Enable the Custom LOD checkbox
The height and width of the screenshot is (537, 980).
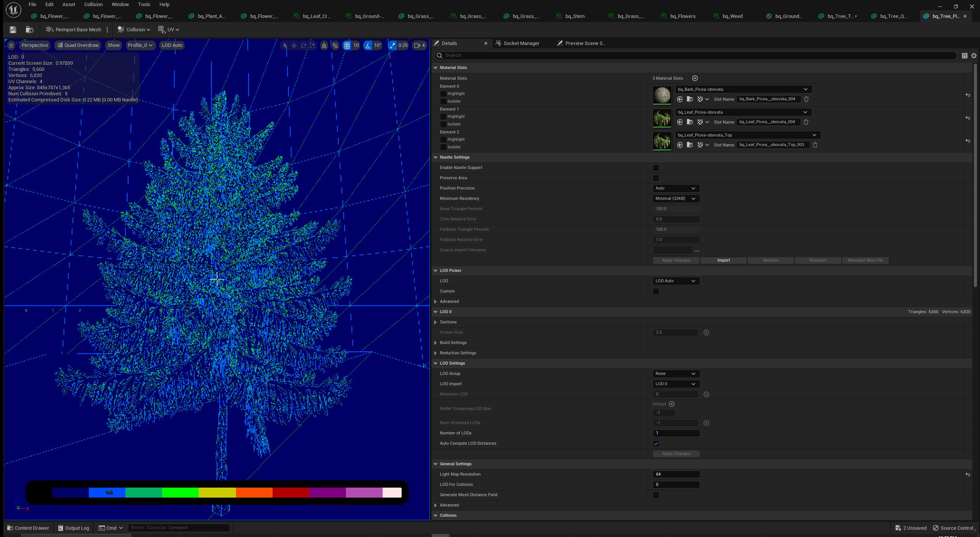pyautogui.click(x=656, y=291)
